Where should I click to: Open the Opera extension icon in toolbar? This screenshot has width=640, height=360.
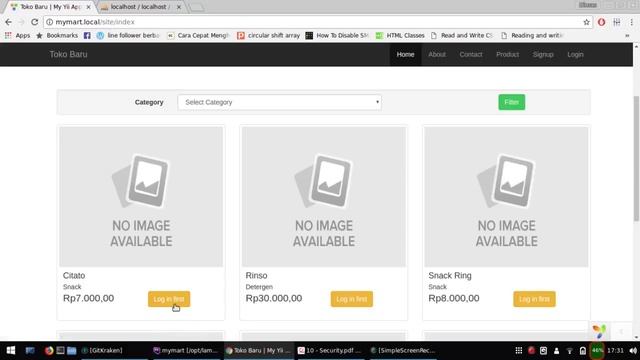click(601, 22)
